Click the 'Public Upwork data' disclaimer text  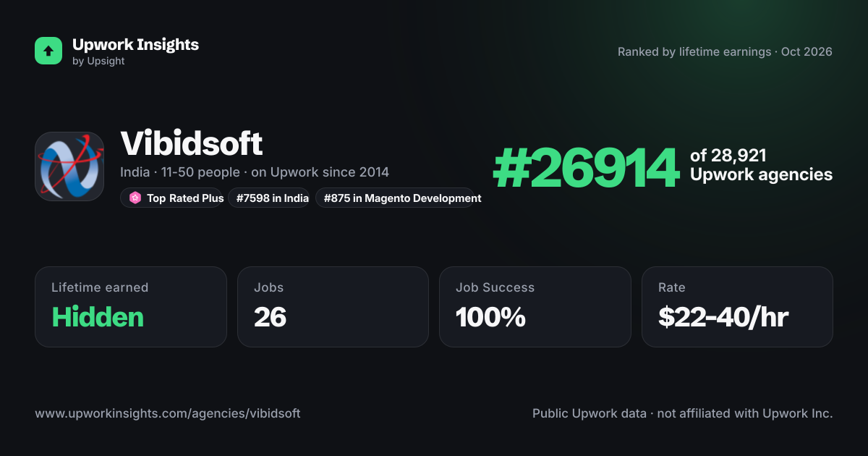point(683,414)
